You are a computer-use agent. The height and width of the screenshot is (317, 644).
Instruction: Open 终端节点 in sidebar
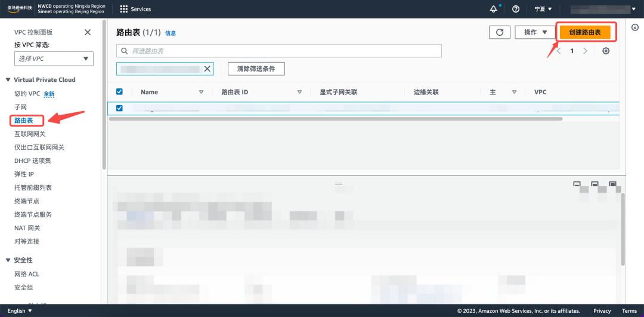tap(27, 201)
